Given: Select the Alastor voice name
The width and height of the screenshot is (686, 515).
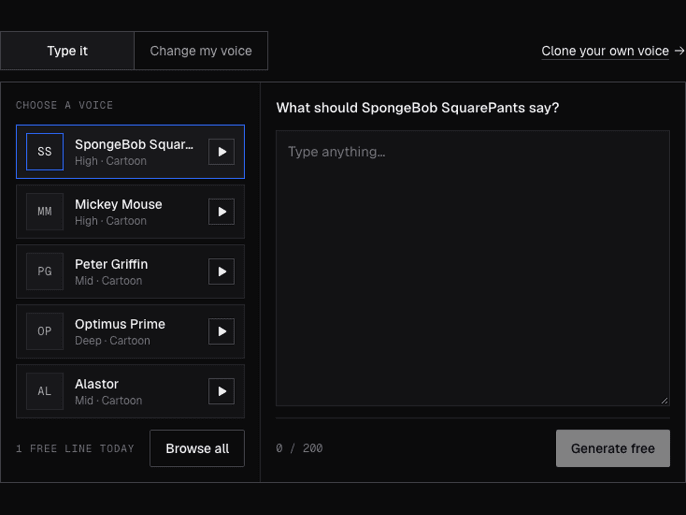Looking at the screenshot, I should click(x=97, y=384).
